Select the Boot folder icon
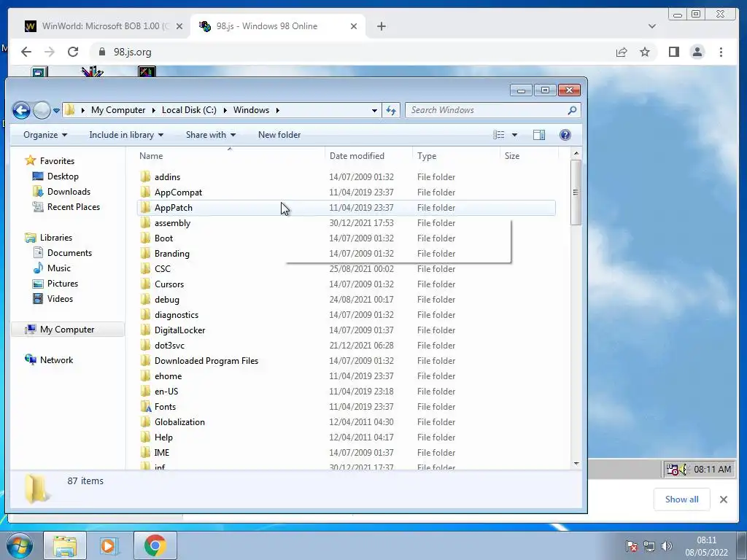This screenshot has width=747, height=560. (x=146, y=238)
